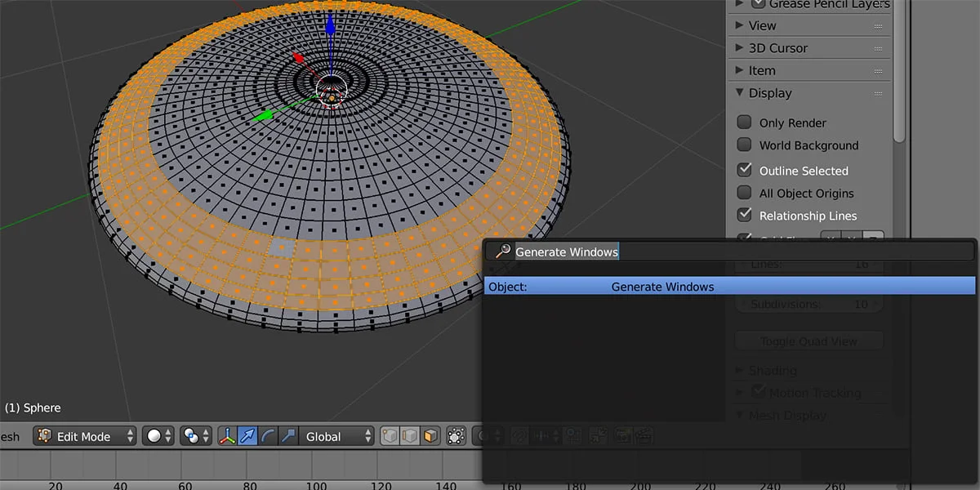Open the Edit Mode selector
Viewport: 980px width, 490px height.
[84, 435]
